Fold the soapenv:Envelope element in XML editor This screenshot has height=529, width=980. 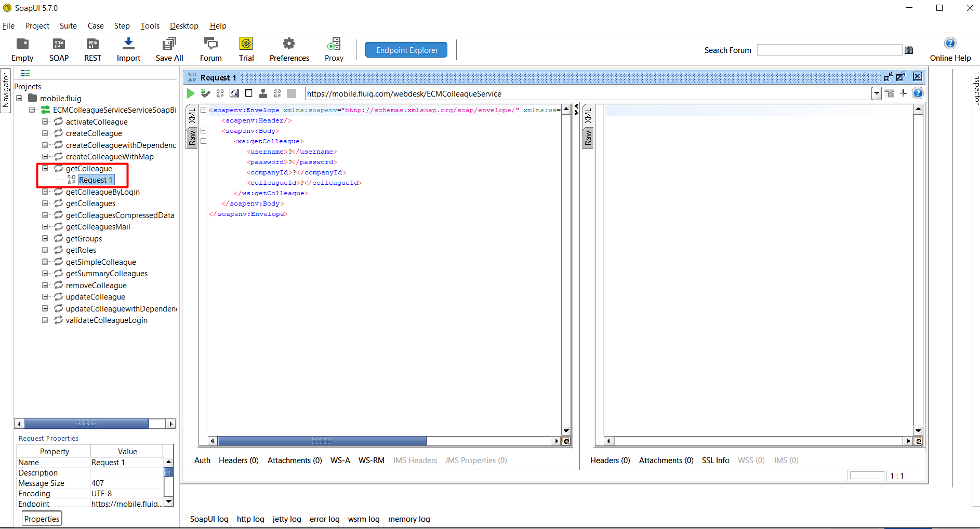204,110
